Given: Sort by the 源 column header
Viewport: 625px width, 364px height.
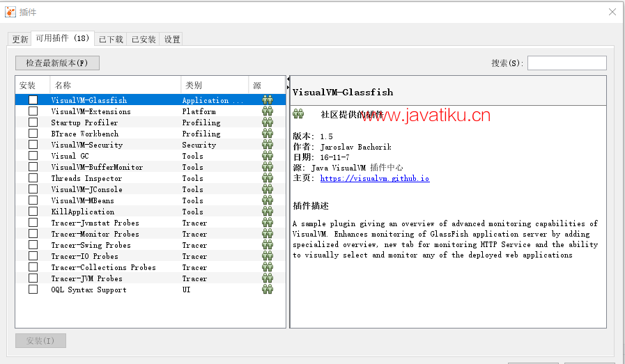Looking at the screenshot, I should (x=267, y=85).
